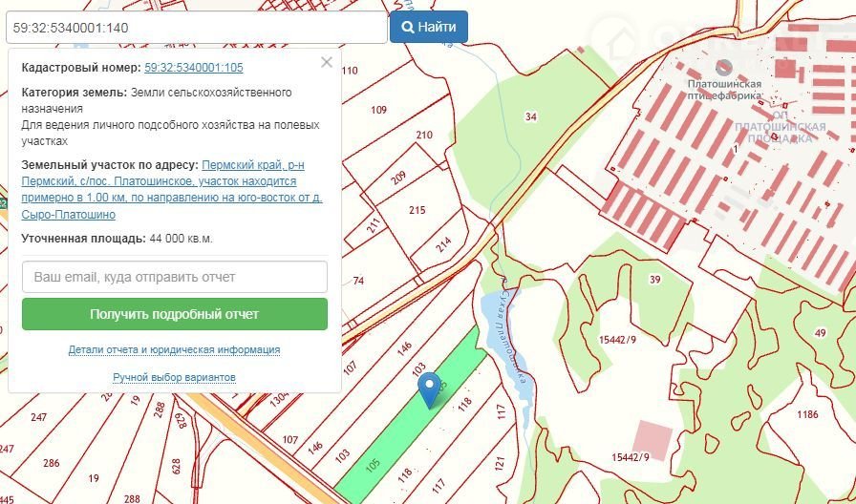
Task: Open cadastral number 59:32:5340001:105 link
Action: tap(193, 68)
